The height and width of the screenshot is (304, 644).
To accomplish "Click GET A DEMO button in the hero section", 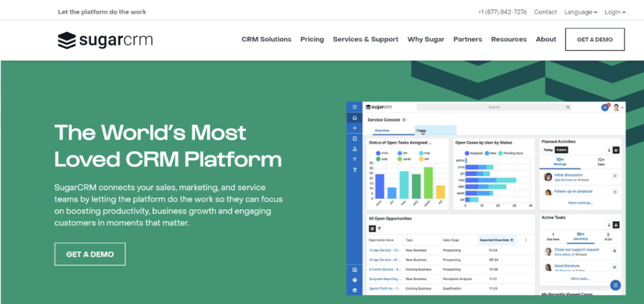I will tap(90, 254).
